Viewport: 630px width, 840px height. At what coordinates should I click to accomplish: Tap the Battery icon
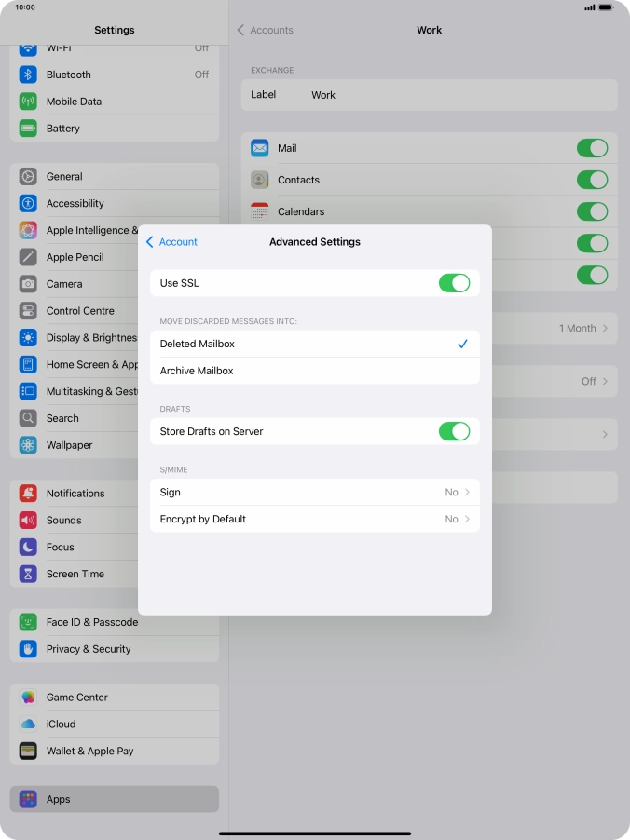tap(28, 129)
